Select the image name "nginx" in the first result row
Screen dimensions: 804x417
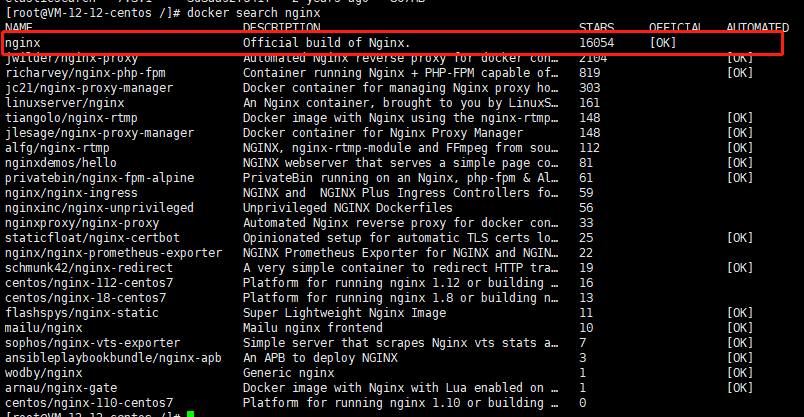tap(23, 44)
